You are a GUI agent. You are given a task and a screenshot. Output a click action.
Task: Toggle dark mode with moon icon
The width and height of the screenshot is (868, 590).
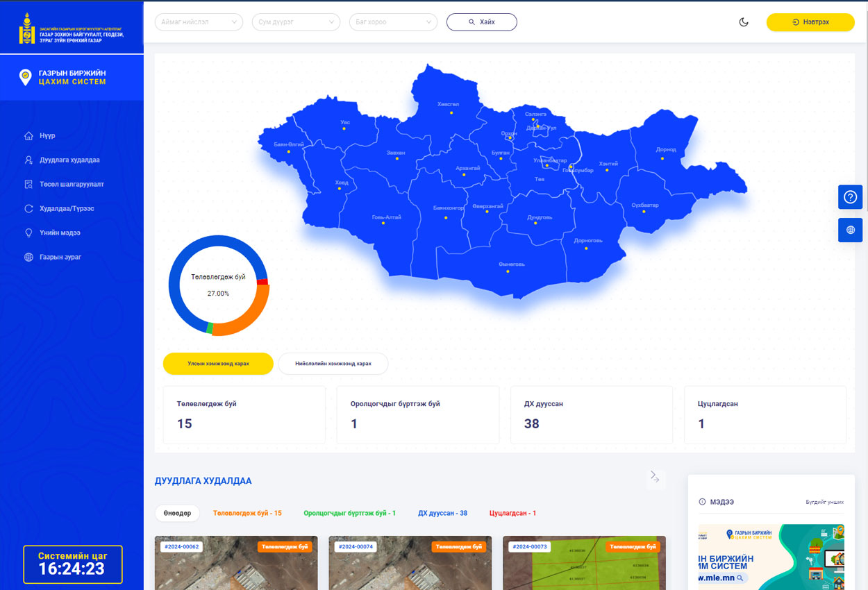(x=744, y=22)
